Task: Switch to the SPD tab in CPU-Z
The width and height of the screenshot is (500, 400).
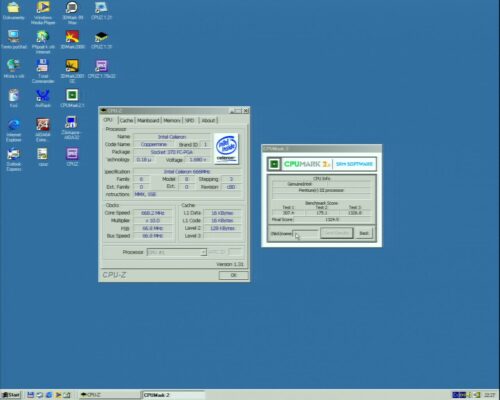Action: point(190,120)
